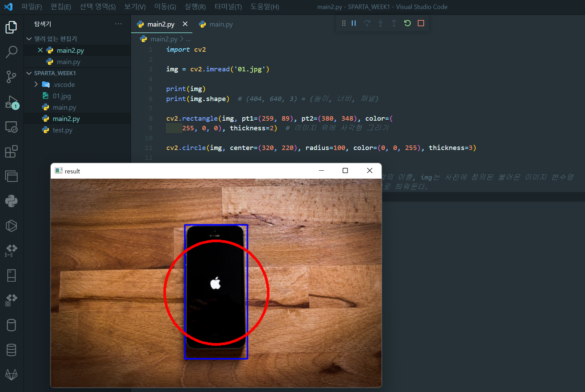Viewport: 585px width, 392px height.
Task: Open the Search view in activity bar
Action: pos(11,52)
